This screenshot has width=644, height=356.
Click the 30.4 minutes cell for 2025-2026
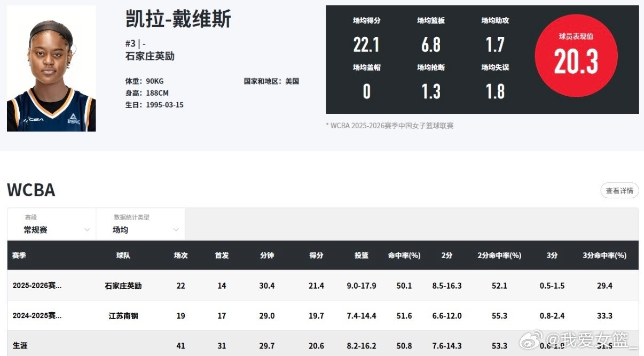(x=267, y=285)
